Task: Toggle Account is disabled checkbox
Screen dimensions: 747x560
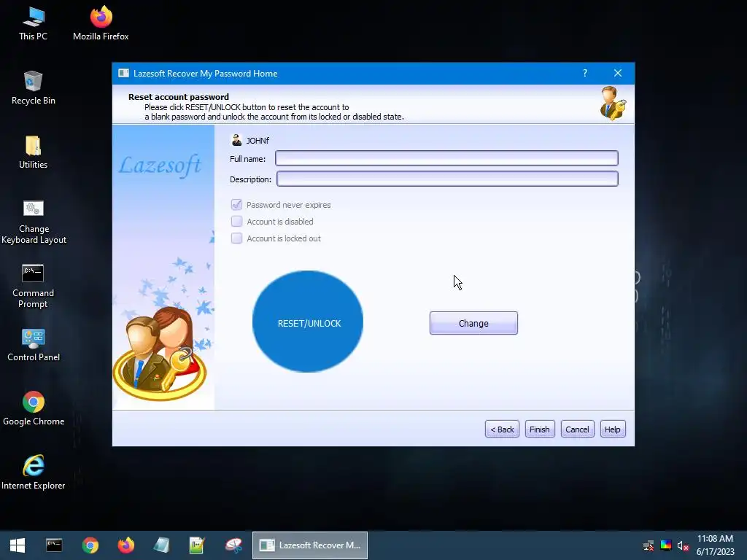Action: [236, 222]
